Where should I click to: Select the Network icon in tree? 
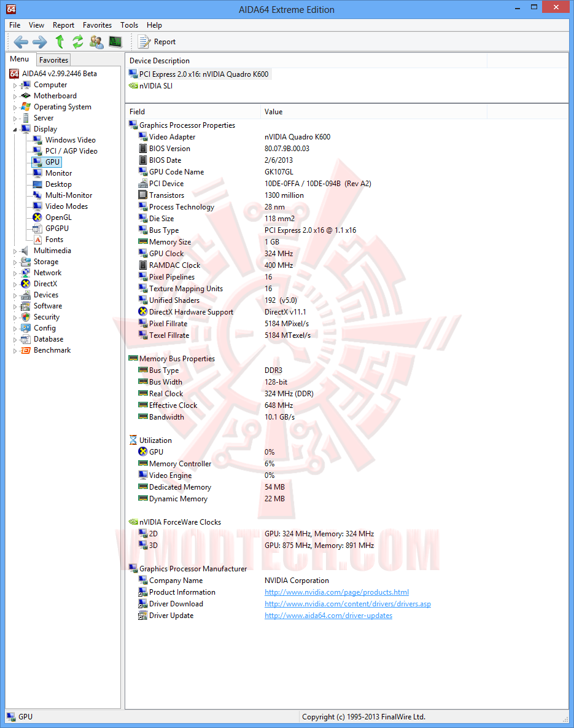(x=26, y=273)
